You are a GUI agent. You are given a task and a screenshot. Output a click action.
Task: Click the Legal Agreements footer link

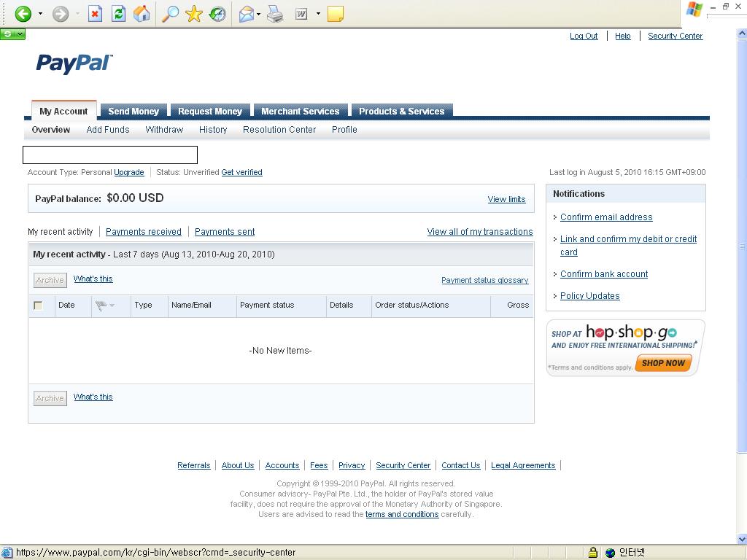point(523,466)
